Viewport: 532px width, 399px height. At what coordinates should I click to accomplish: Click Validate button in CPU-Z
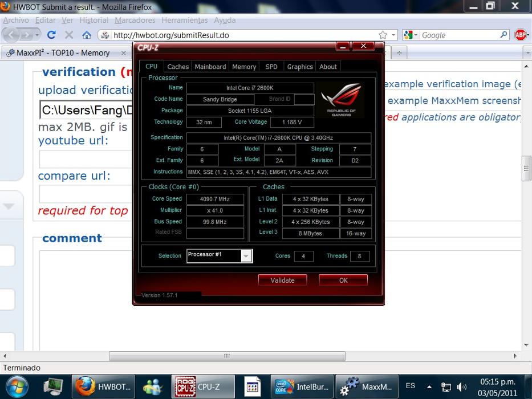tap(282, 280)
